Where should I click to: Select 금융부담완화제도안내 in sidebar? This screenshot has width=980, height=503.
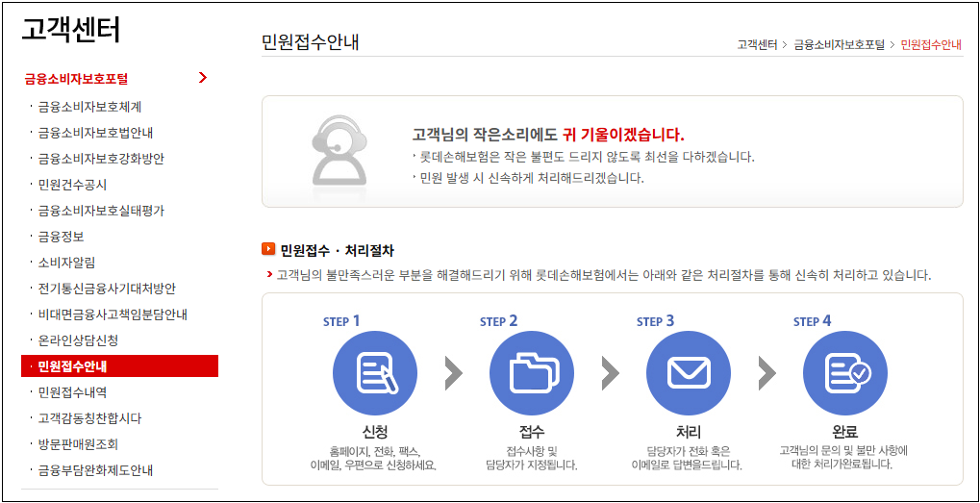point(95,470)
